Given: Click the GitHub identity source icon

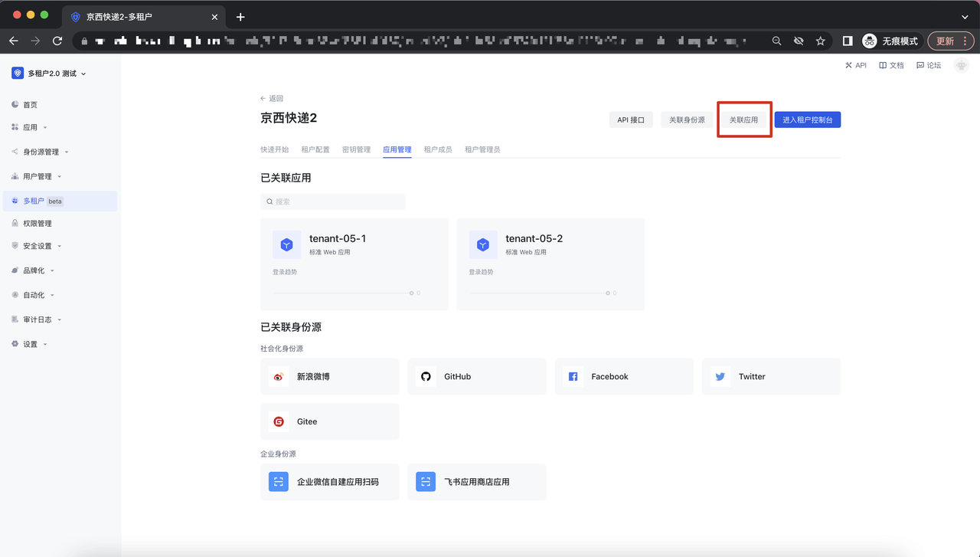Looking at the screenshot, I should [426, 376].
